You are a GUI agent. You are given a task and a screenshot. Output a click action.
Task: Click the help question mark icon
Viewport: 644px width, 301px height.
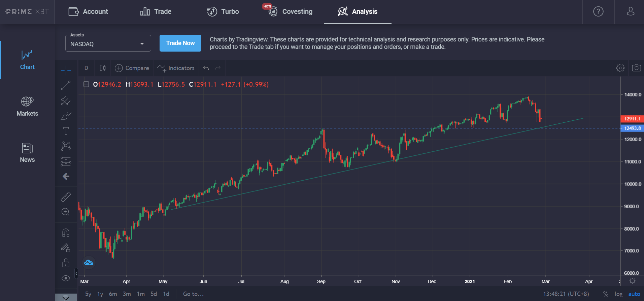coord(598,12)
